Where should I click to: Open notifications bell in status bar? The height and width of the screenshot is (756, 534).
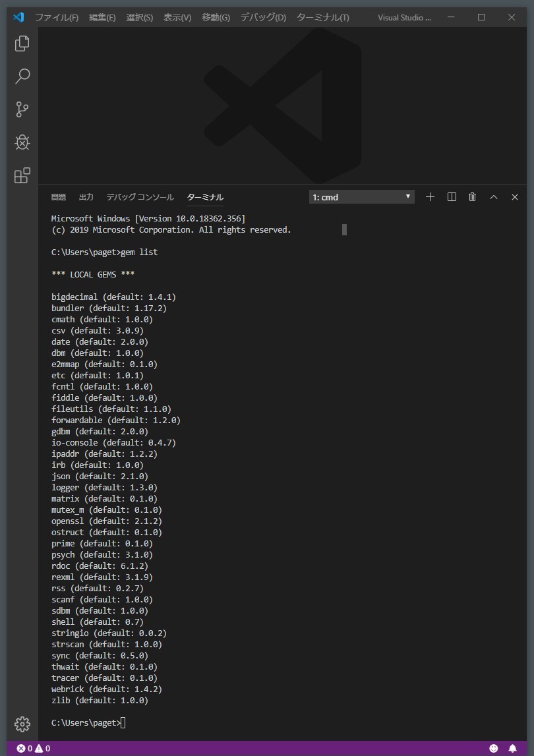[x=513, y=748]
